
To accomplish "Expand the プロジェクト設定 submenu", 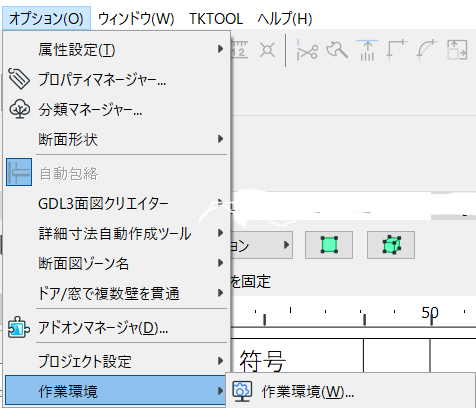I will click(116, 361).
